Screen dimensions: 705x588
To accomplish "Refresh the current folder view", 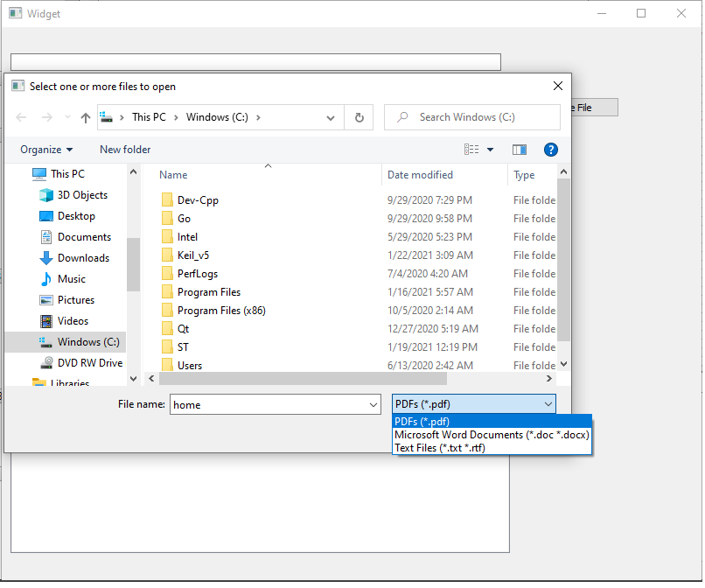I will [x=359, y=117].
